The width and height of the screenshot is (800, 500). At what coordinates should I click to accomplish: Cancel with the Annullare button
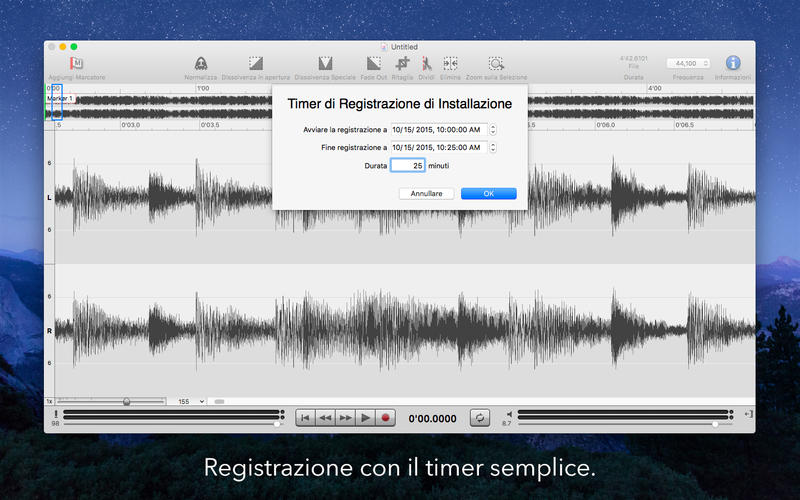[426, 193]
